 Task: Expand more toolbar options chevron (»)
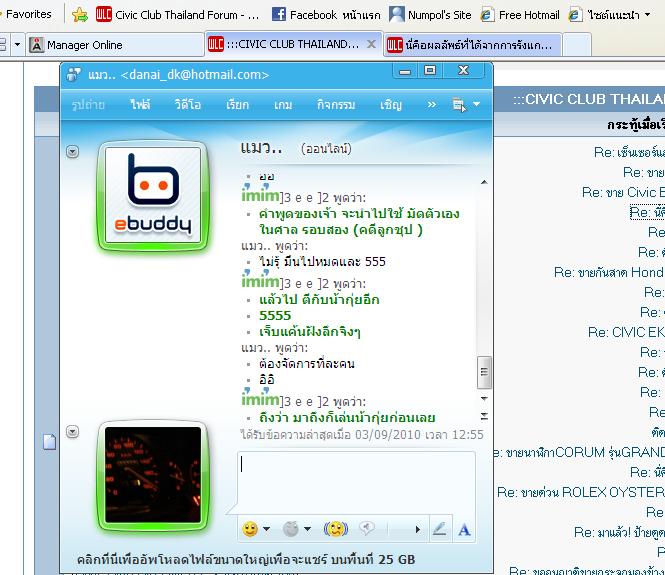431,104
